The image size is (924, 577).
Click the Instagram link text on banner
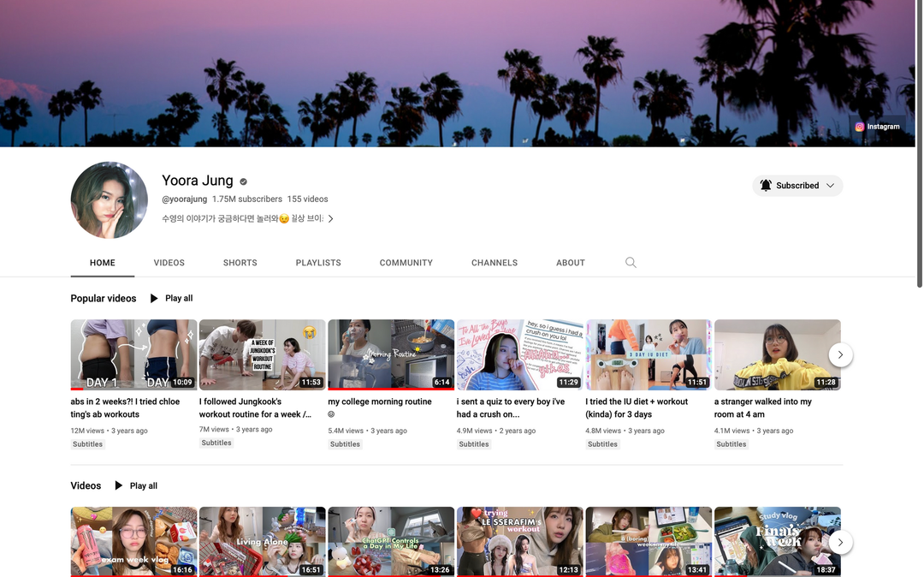(x=883, y=127)
